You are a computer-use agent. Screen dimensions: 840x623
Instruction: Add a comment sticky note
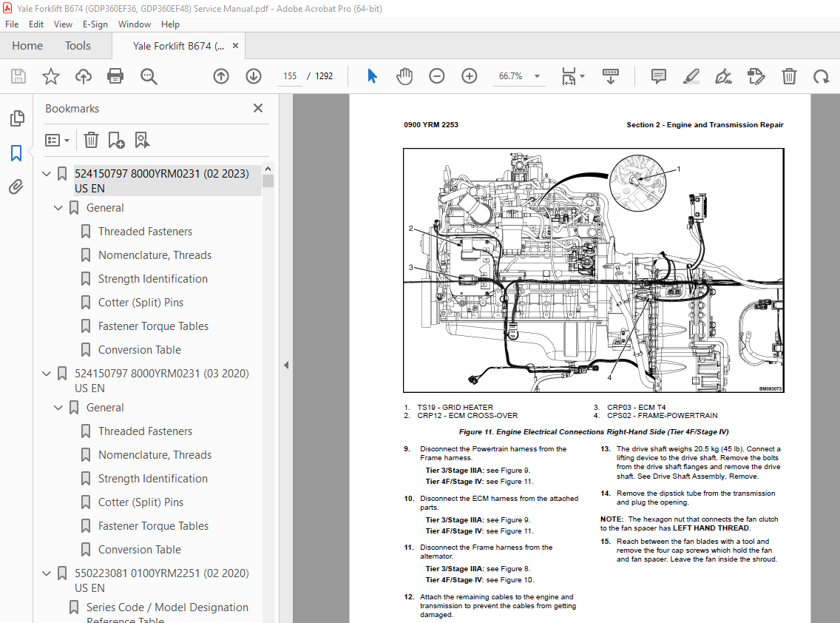(x=658, y=76)
